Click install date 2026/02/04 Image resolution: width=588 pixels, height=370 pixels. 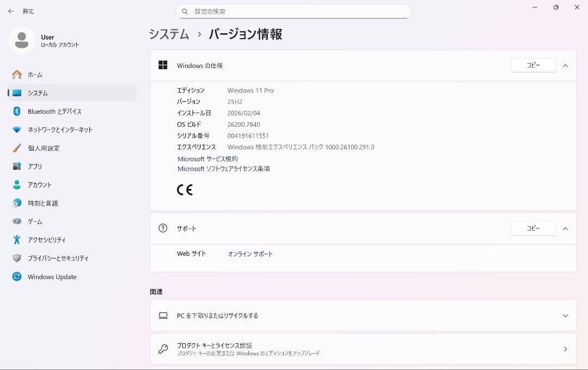coord(244,113)
